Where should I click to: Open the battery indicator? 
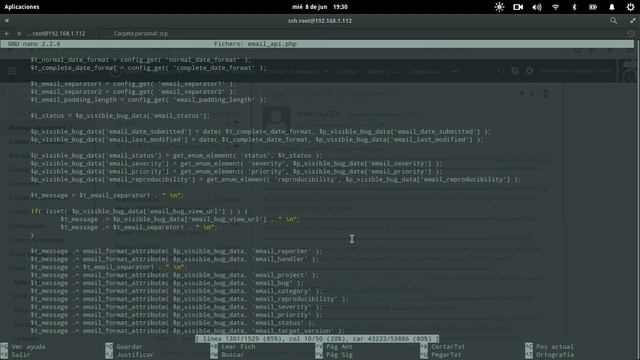click(x=593, y=7)
